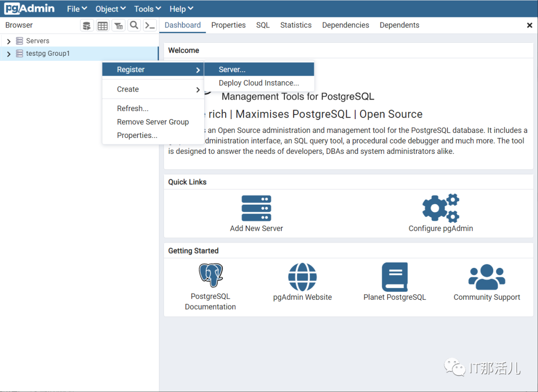Choose Deploy Cloud Instance... option
The image size is (538, 392).
tap(259, 83)
